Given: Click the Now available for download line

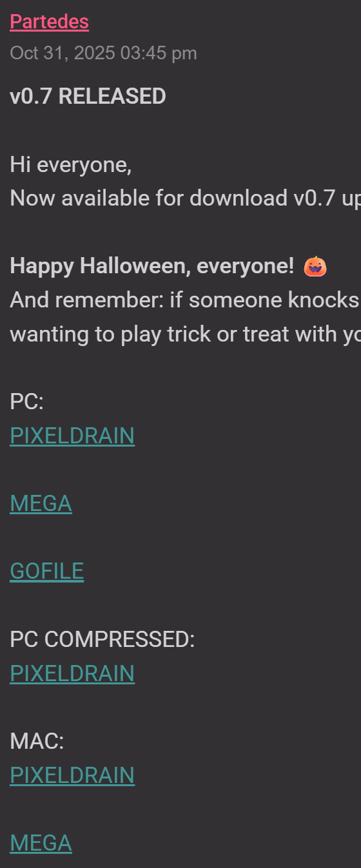Looking at the screenshot, I should [185, 198].
